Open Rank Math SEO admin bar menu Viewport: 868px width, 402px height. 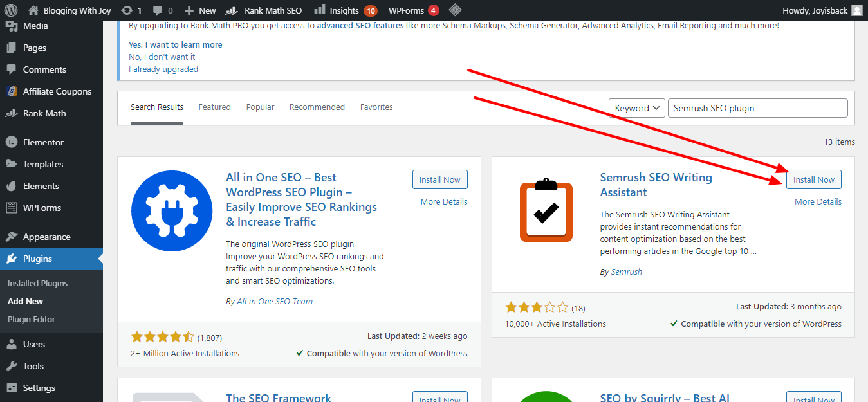tap(264, 10)
